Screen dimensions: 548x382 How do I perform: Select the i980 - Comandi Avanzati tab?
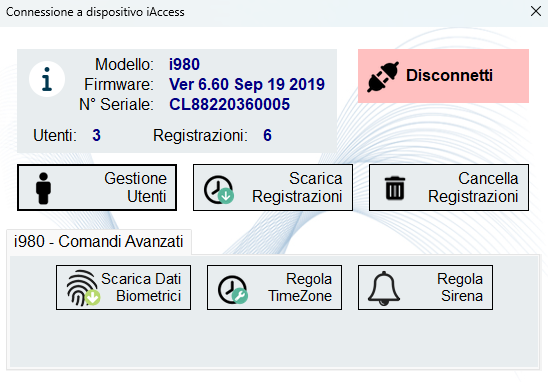(99, 242)
